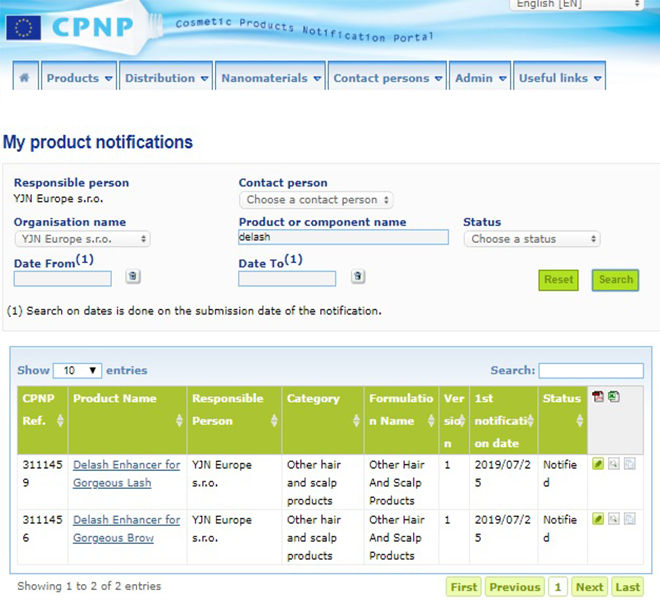660x600 pixels.
Task: Sort by Product Name column
Action: pyautogui.click(x=127, y=420)
